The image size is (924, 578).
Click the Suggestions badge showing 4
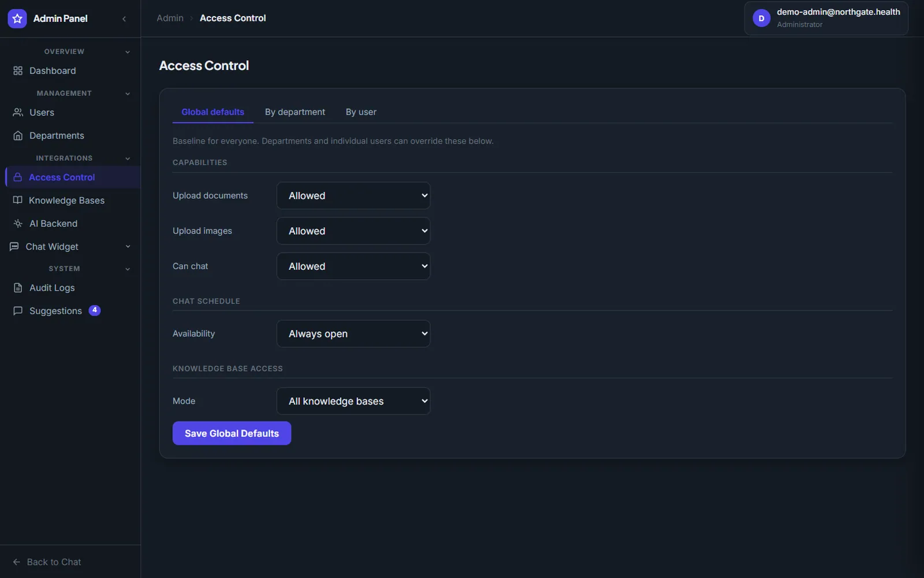[x=95, y=310]
